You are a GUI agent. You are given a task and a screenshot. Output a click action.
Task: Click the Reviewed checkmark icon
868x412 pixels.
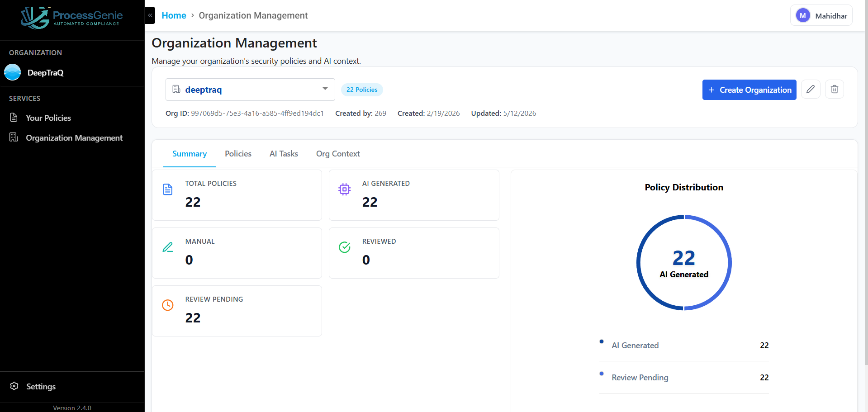point(345,247)
